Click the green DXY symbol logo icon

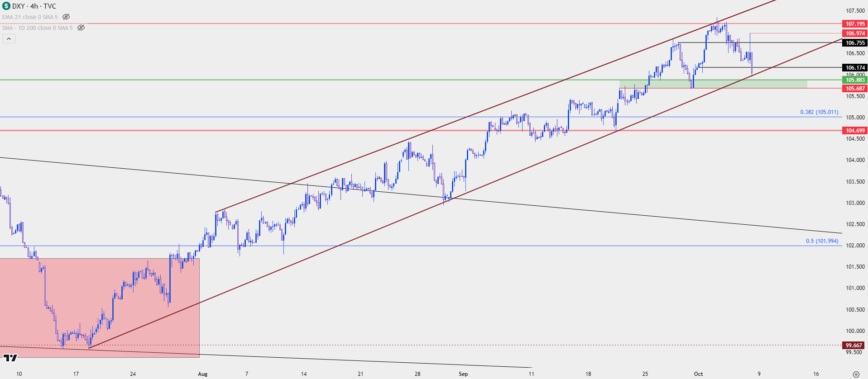pyautogui.click(x=6, y=6)
